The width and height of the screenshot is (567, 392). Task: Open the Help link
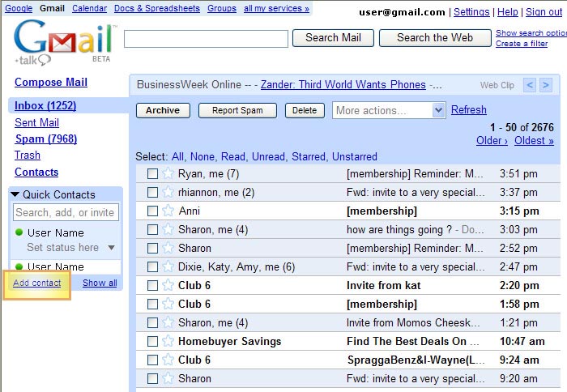(x=507, y=12)
